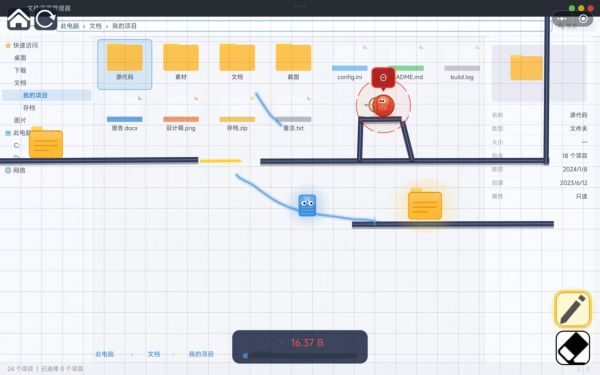Click 我的项目 in the bottom breadcrumb
This screenshot has height=375, width=600.
point(201,354)
